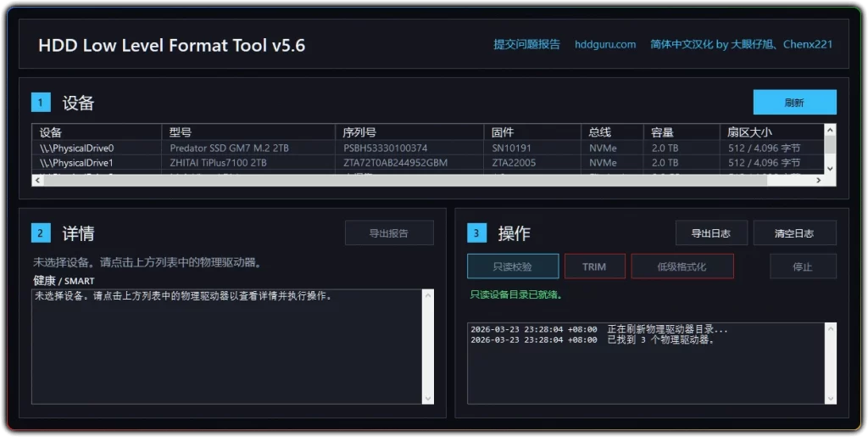Click the 固件 column header

tap(532, 132)
